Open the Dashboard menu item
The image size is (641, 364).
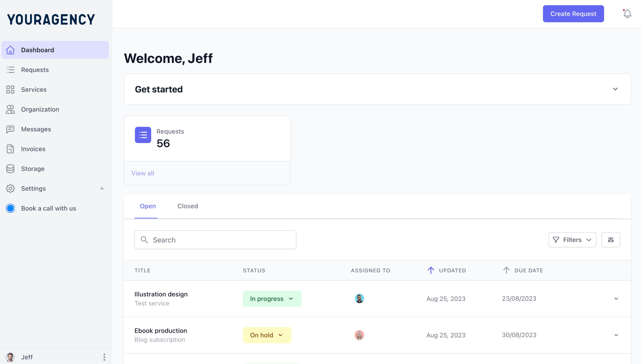pos(55,50)
